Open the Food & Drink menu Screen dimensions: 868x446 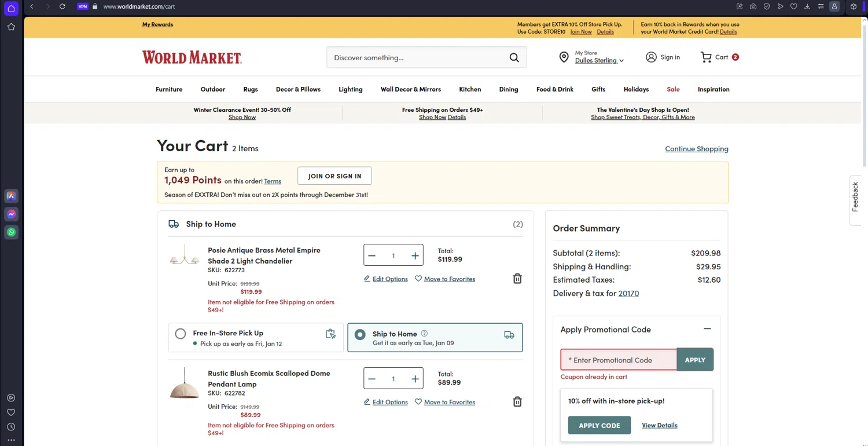click(x=555, y=89)
